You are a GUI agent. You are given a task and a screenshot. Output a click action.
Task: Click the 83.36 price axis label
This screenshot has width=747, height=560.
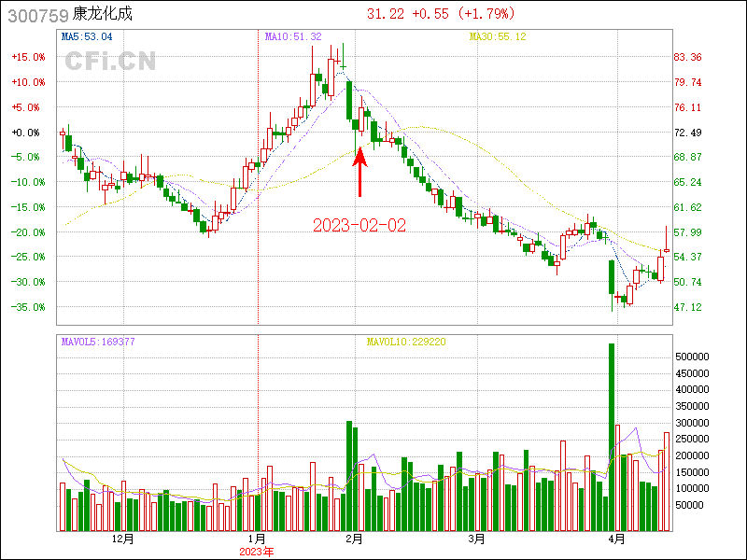[688, 57]
